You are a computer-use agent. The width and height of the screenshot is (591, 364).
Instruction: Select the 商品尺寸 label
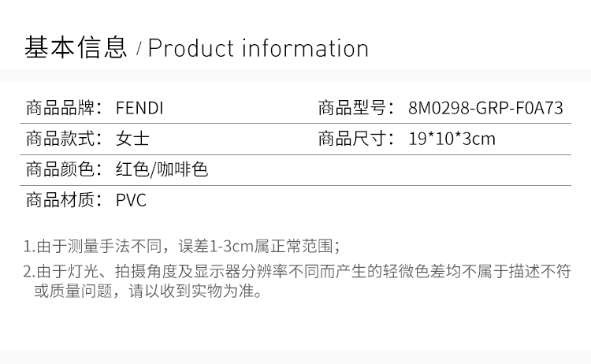click(x=356, y=139)
